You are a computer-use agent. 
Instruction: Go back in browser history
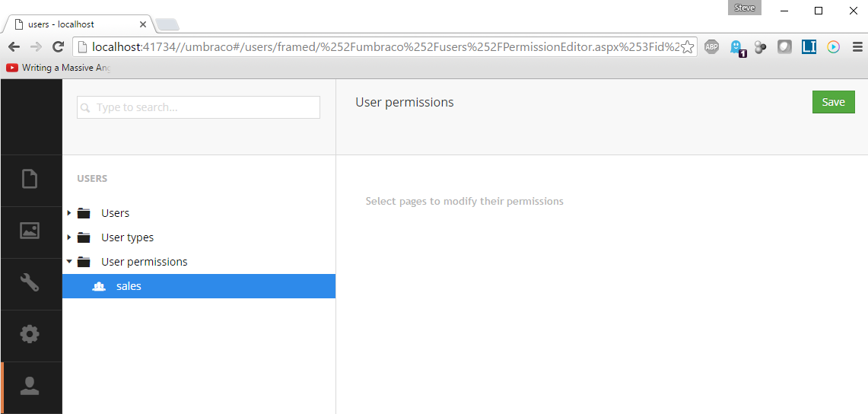14,47
